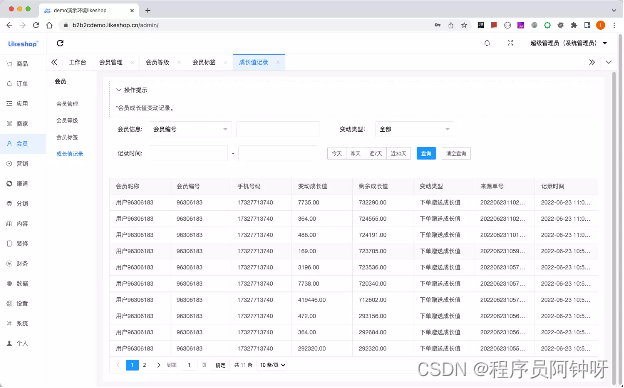Switch to the 会员标签 page tab
The height and width of the screenshot is (388, 624).
pyautogui.click(x=204, y=62)
